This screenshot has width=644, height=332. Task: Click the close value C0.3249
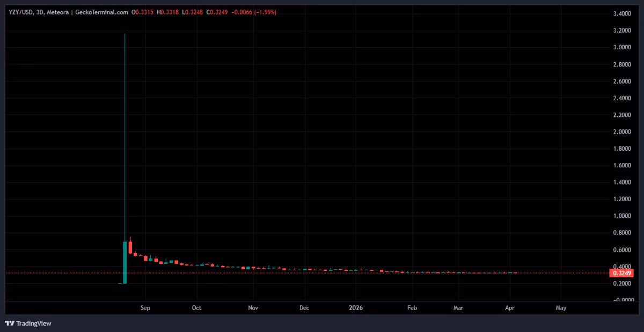(x=216, y=12)
